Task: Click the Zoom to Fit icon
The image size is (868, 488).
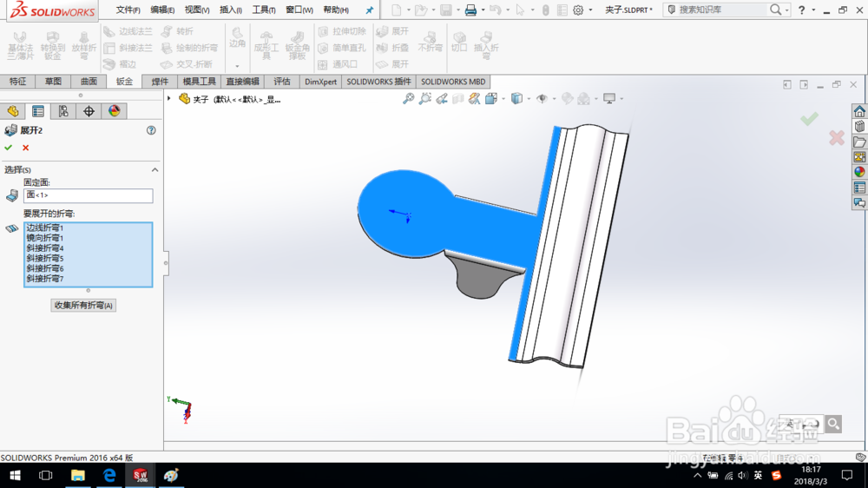Action: click(x=408, y=99)
